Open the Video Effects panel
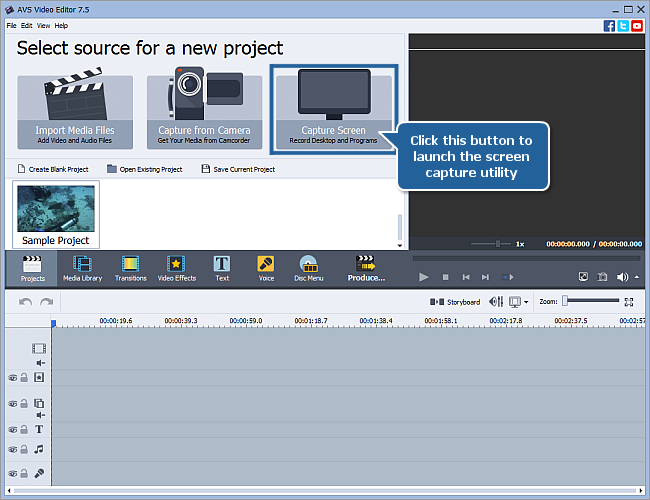The image size is (650, 500). [177, 269]
